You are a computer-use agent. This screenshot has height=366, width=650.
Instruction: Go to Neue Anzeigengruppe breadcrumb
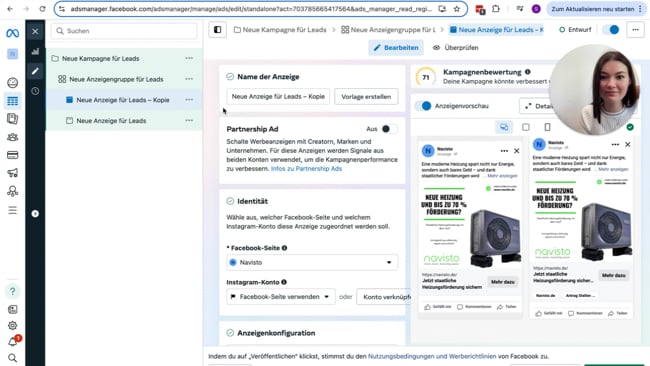pos(388,30)
